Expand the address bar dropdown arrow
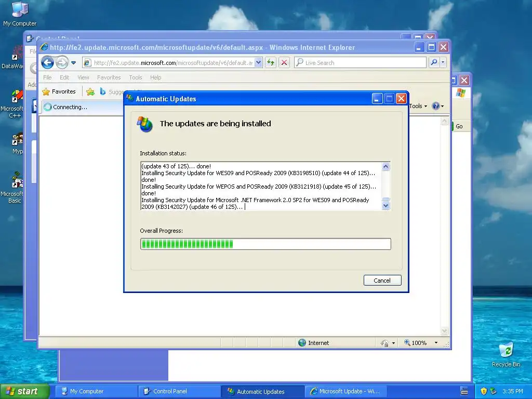 (259, 62)
